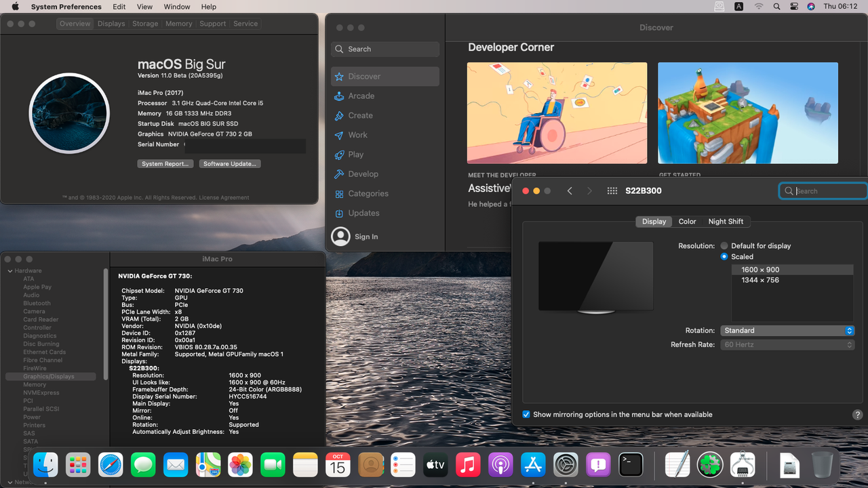868x488 pixels.
Task: Open the Window menu
Action: click(177, 6)
